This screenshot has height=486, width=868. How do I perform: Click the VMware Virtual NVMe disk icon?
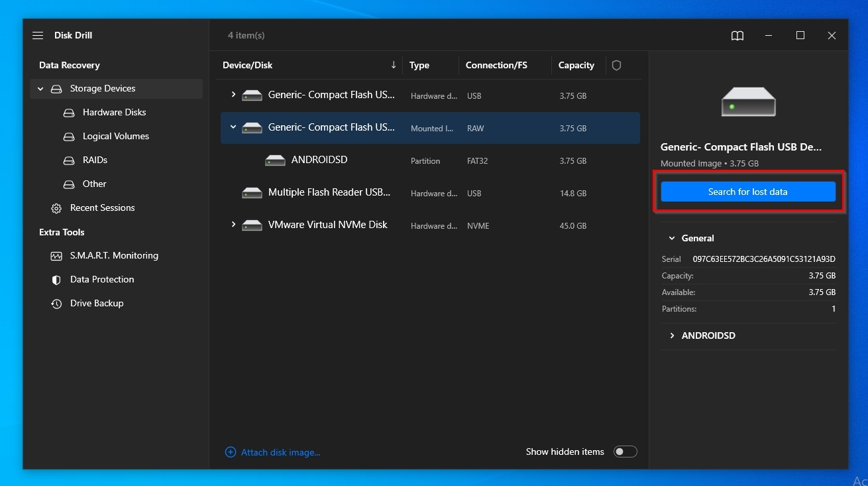(252, 225)
